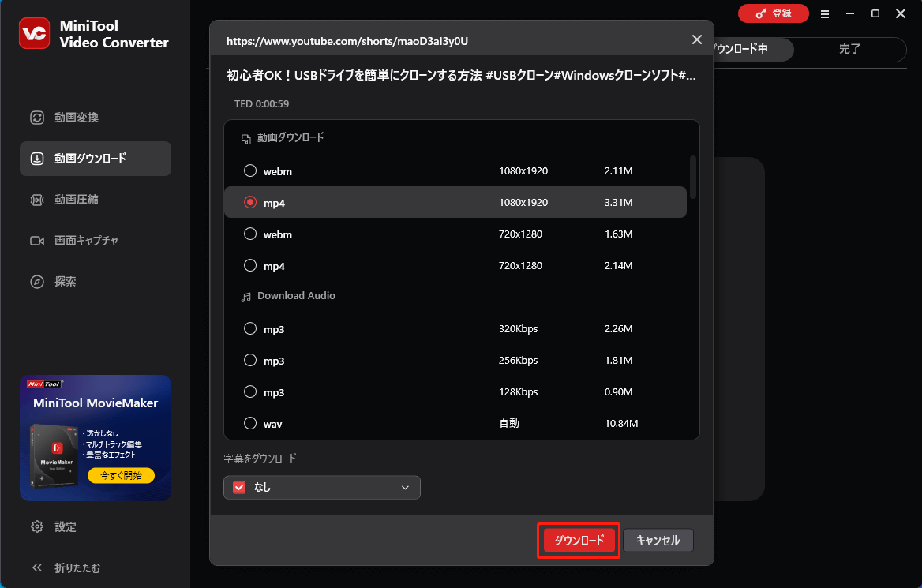Select mp3 256Kbps radio option
Image resolution: width=922 pixels, height=588 pixels.
click(x=250, y=360)
